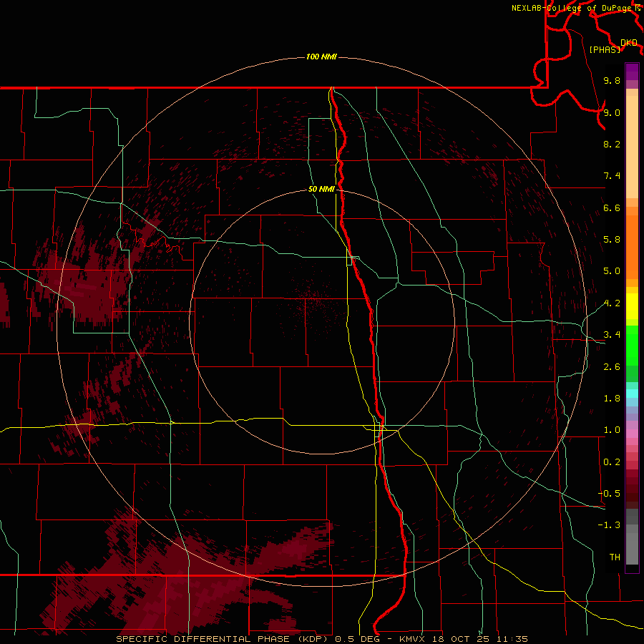Click the 5.8 value on the color scale
Screen dimensions: 644x644
coord(612,240)
